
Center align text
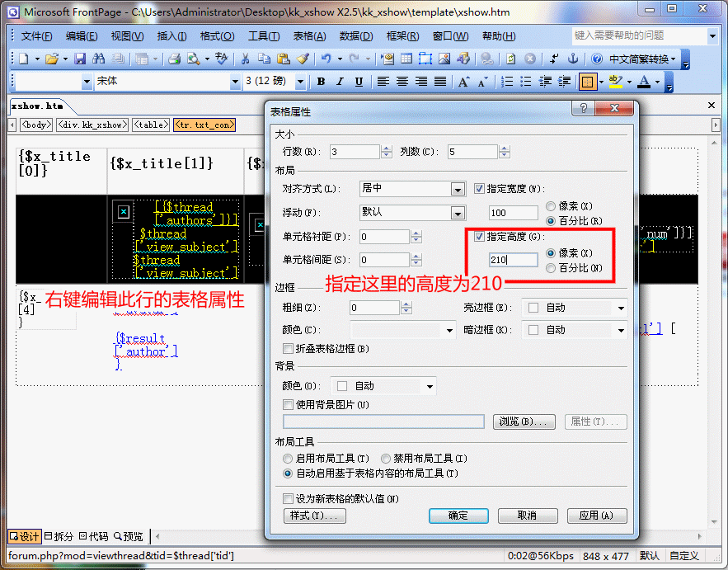click(x=402, y=82)
